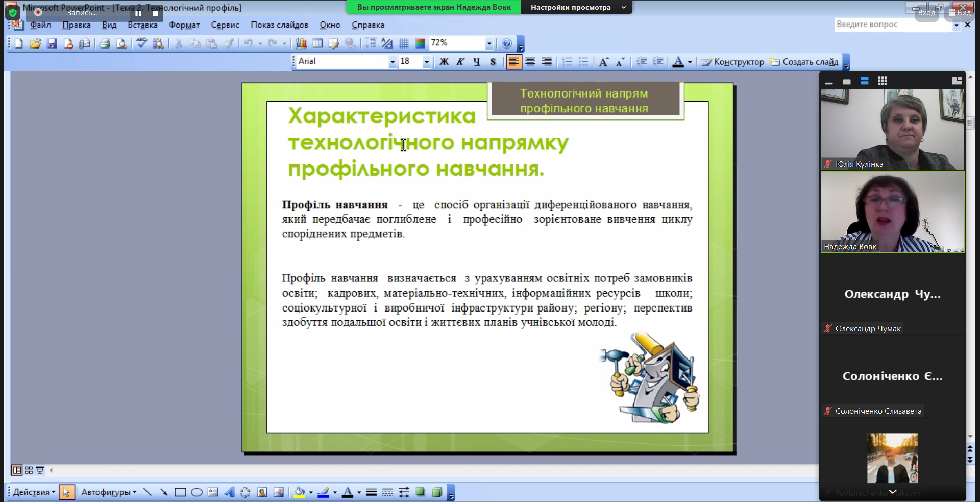Viewport: 980px width, 502px height.
Task: Open the Правка menu
Action: [x=77, y=25]
